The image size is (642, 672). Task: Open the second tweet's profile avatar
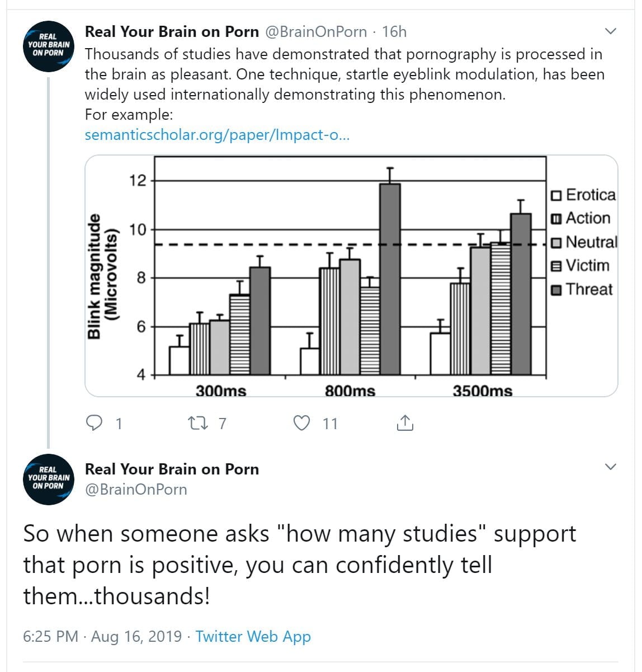pyautogui.click(x=49, y=480)
